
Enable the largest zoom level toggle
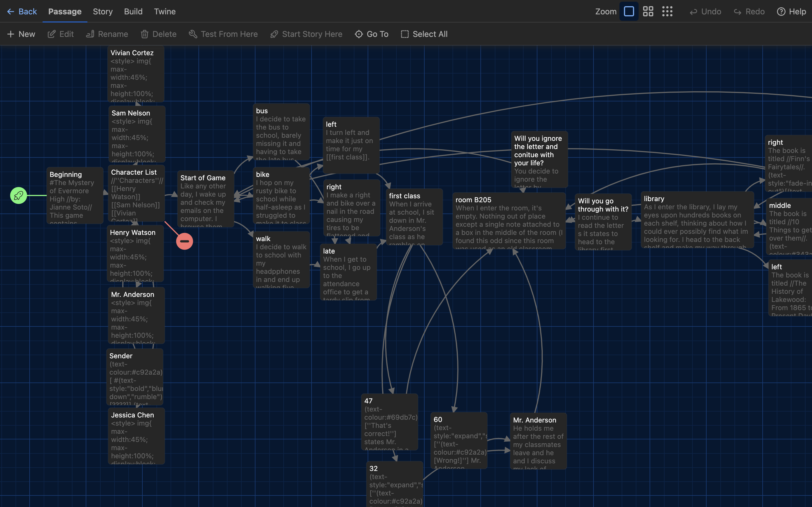coord(628,11)
